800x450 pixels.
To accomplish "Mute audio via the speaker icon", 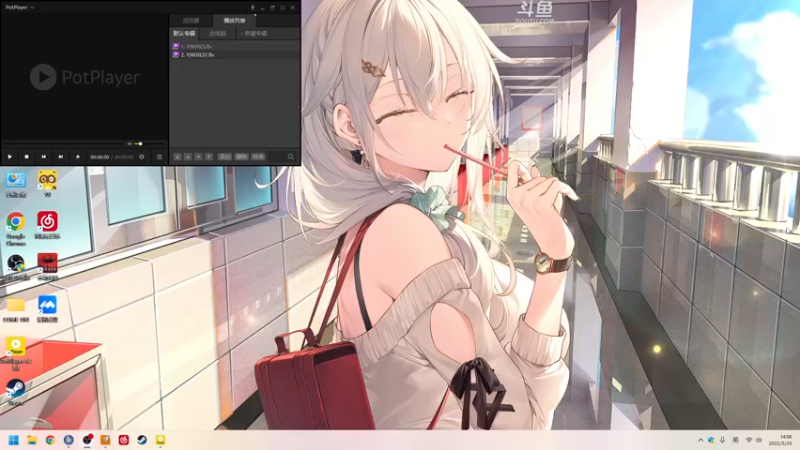I will point(129,144).
